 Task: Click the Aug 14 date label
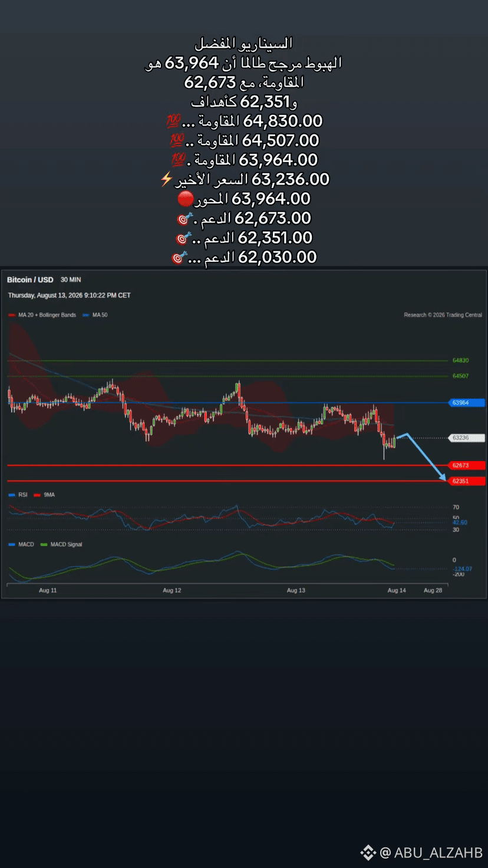pos(397,590)
